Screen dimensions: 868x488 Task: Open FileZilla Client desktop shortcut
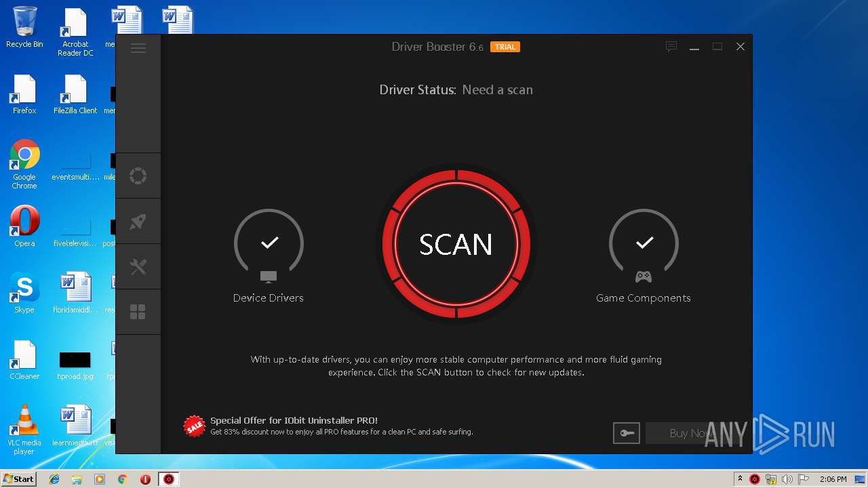coord(75,94)
